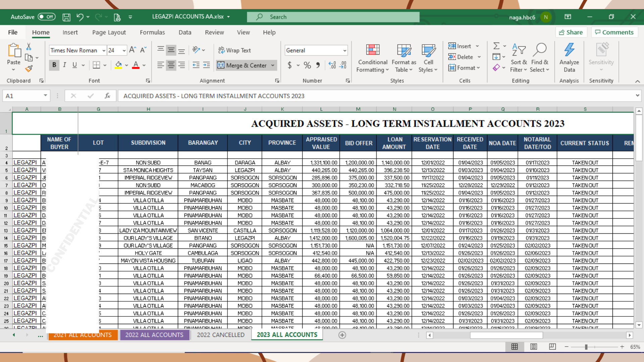
Task: Click the Undo arrow icon
Action: [80, 17]
